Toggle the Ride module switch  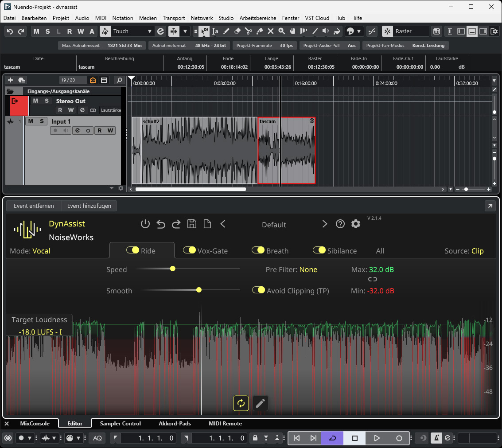pyautogui.click(x=132, y=250)
